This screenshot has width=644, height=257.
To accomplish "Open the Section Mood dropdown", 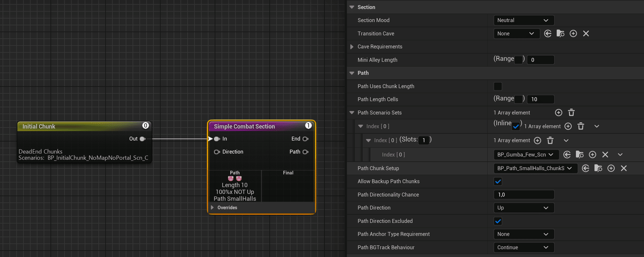I will [524, 20].
